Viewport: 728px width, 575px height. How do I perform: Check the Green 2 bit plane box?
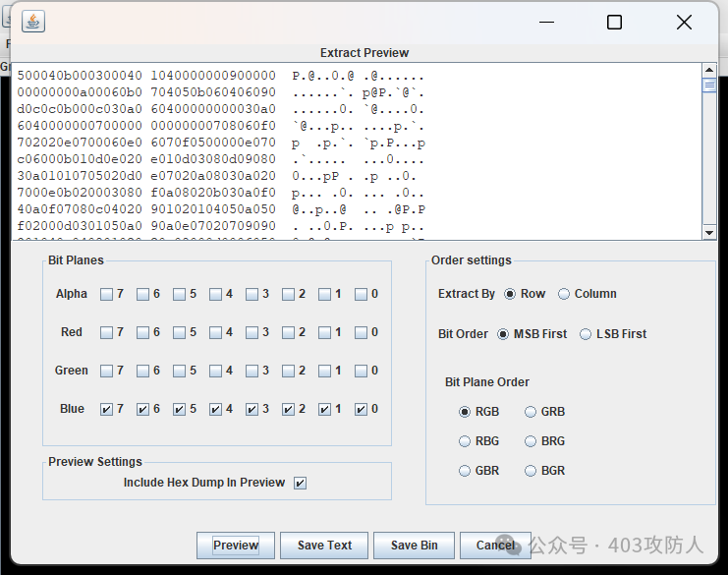[x=288, y=371]
